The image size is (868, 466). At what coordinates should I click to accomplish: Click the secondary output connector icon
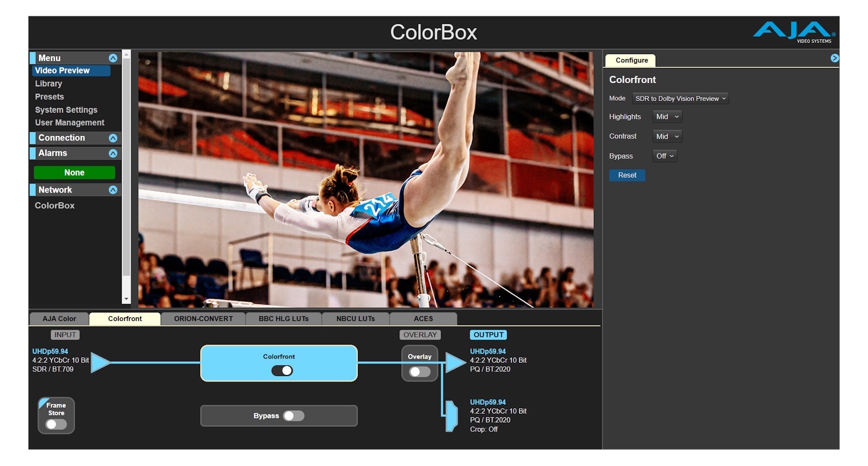click(451, 416)
